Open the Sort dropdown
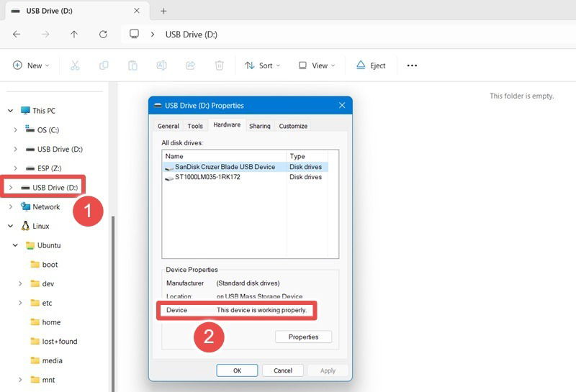 coord(262,65)
